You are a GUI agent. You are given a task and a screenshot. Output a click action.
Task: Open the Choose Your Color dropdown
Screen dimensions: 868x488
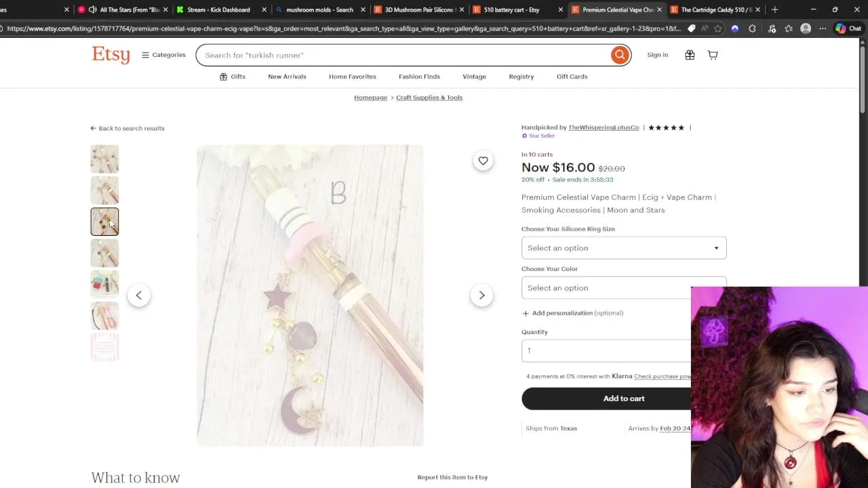pyautogui.click(x=606, y=288)
